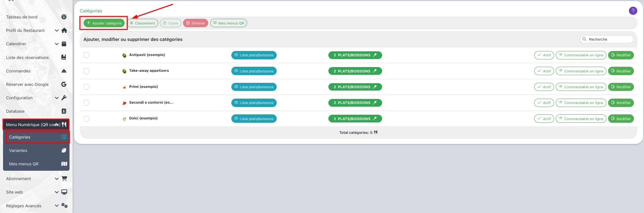Expand the Calendrier chevron

pos(57,44)
